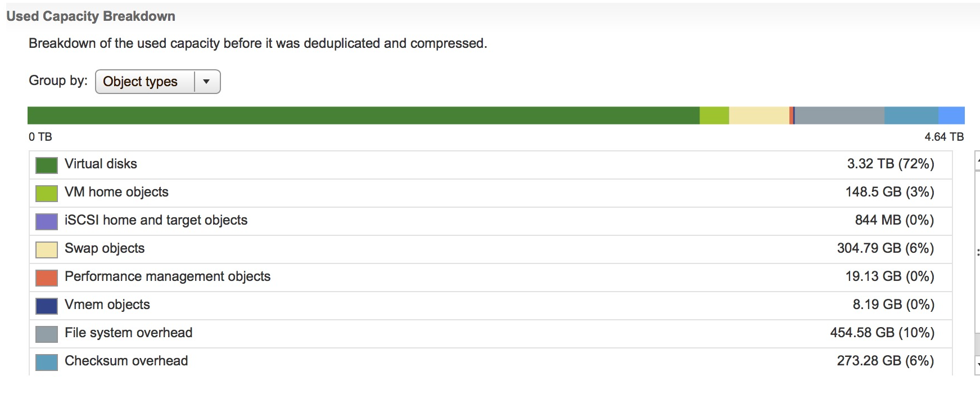The image size is (980, 398).
Task: Click the gray segment of the capacity bar
Action: [839, 115]
